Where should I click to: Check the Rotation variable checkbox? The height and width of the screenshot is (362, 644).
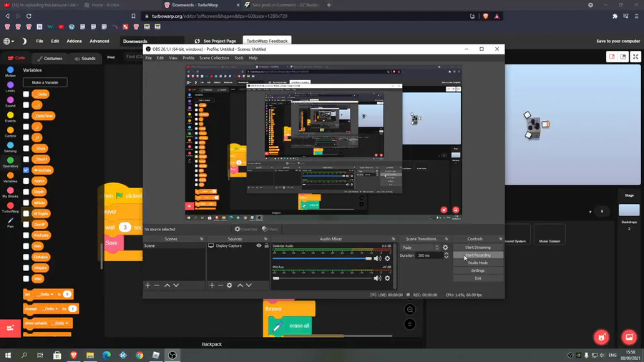click(x=26, y=257)
